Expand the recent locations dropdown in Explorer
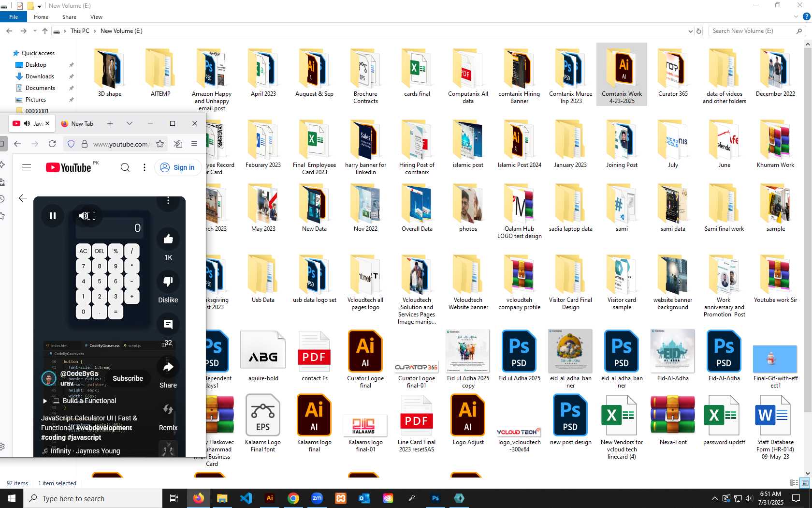The width and height of the screenshot is (812, 508). (35, 31)
